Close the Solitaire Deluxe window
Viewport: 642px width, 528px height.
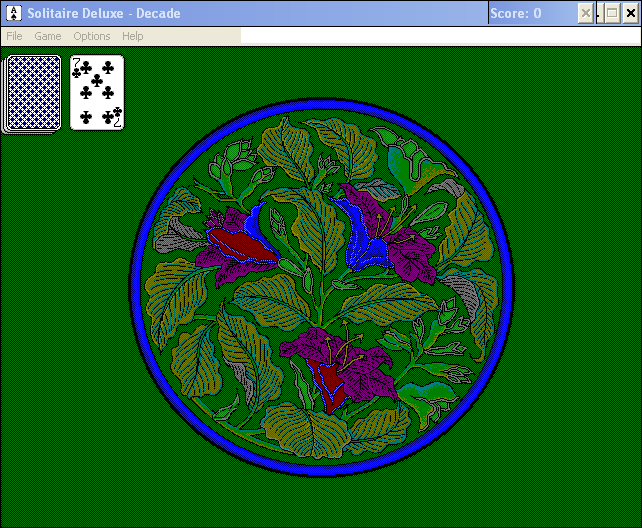(x=630, y=13)
